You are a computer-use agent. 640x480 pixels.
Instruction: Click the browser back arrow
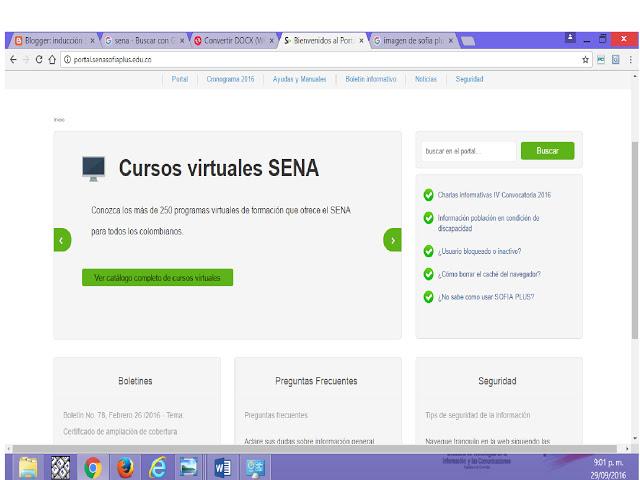tap(13, 60)
